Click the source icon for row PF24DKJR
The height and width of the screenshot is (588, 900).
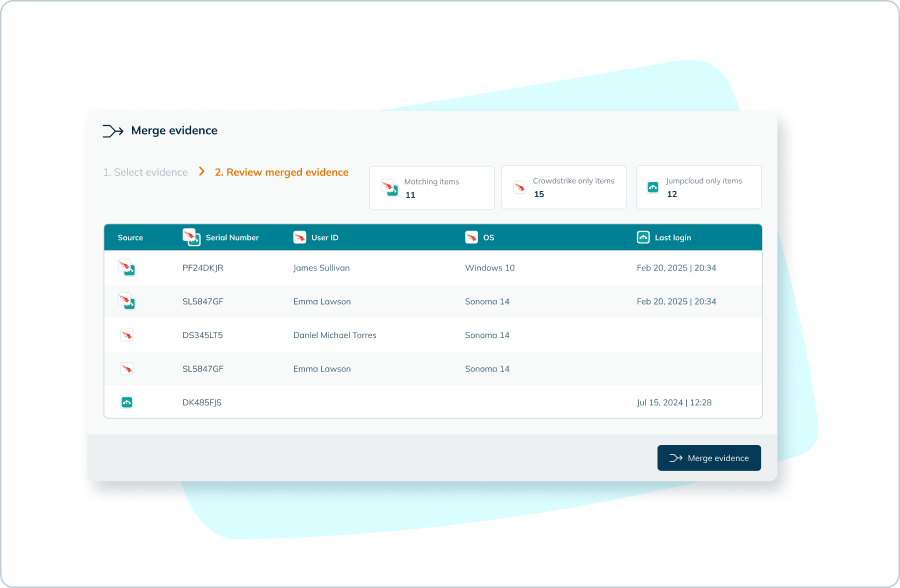click(126, 268)
